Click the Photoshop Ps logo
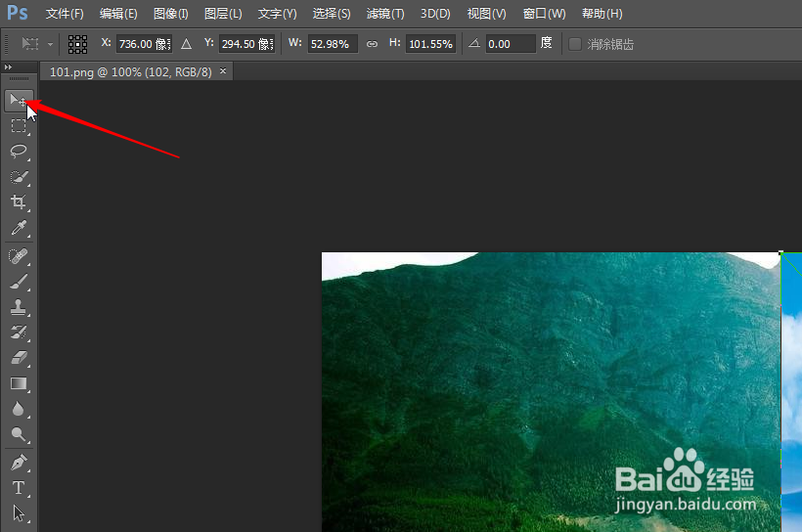 (x=17, y=13)
